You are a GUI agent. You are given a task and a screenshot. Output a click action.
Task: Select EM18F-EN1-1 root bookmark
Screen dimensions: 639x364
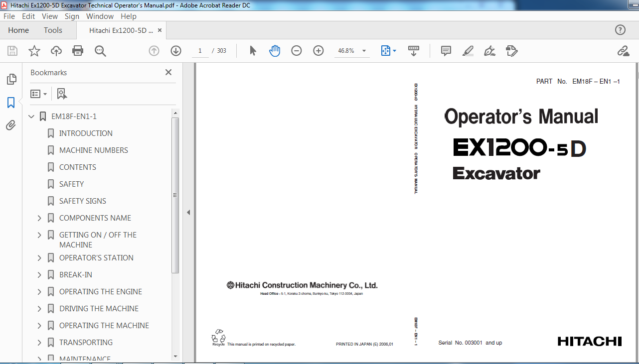tap(74, 117)
